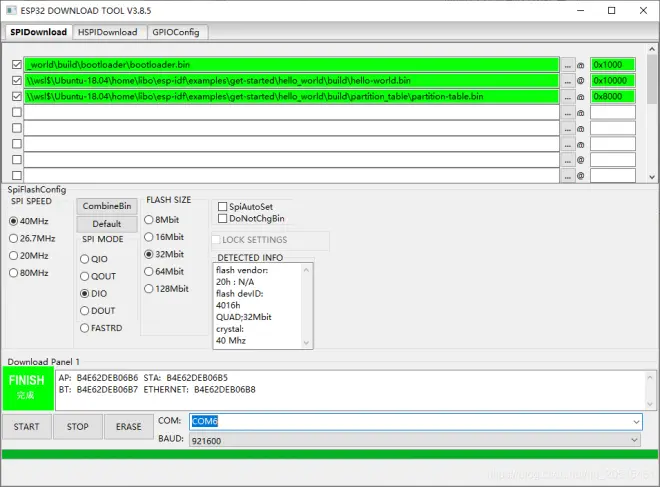The width and height of the screenshot is (660, 487).
Task: Click the 0x8000 address field
Action: click(x=612, y=97)
